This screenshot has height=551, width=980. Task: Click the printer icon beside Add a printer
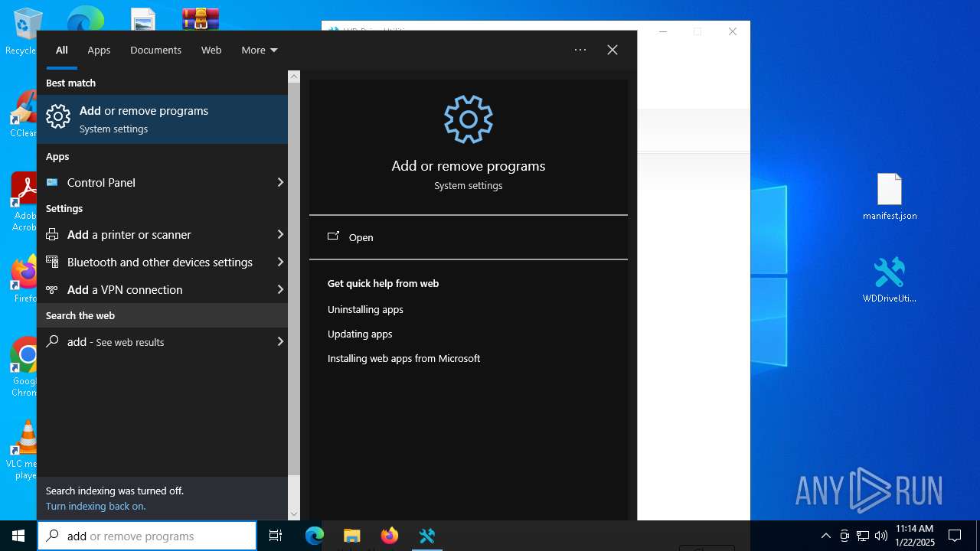[52, 234]
